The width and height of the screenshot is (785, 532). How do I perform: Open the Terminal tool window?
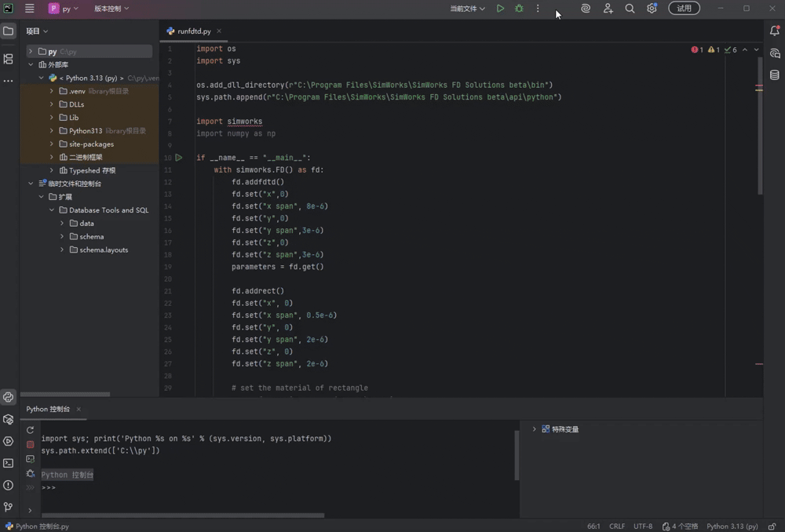tap(9, 464)
